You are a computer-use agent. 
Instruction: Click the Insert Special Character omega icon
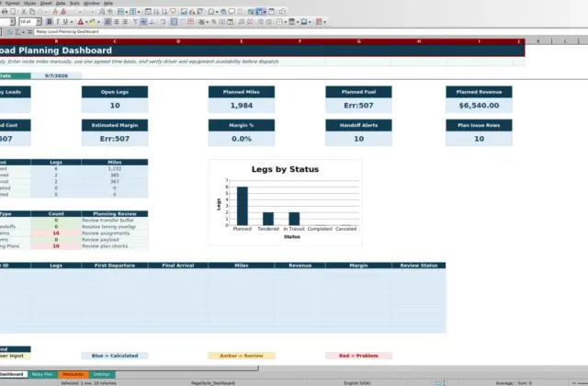point(211,12)
